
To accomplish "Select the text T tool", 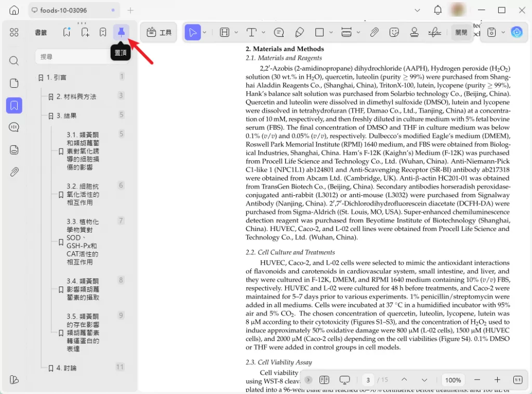I will [251, 32].
